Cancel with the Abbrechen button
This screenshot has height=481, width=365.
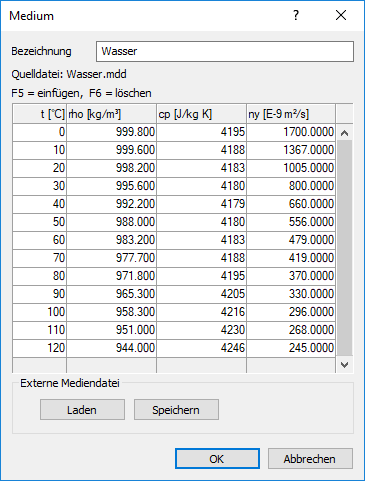310,459
